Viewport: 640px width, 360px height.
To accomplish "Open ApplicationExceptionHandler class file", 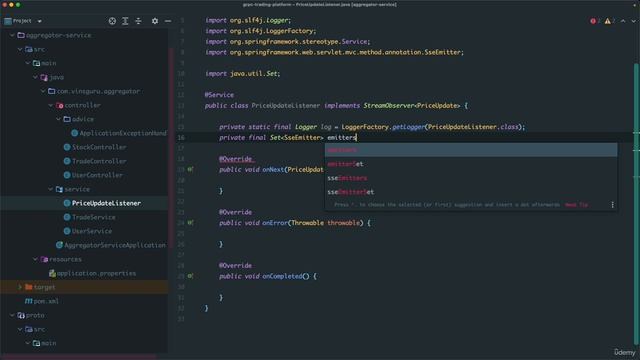I will click(x=123, y=133).
